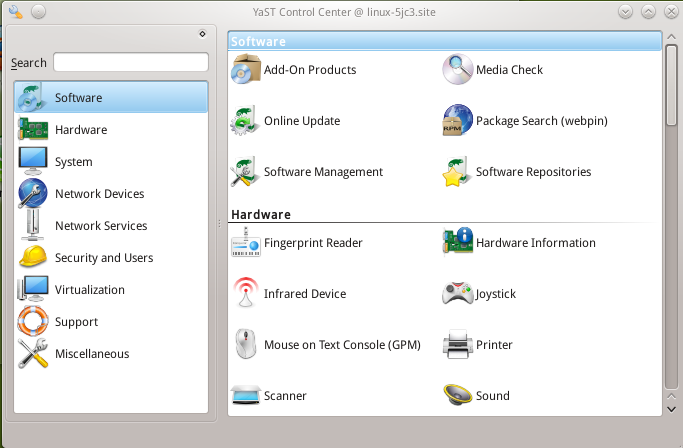Select Miscellaneous category label

(x=92, y=354)
